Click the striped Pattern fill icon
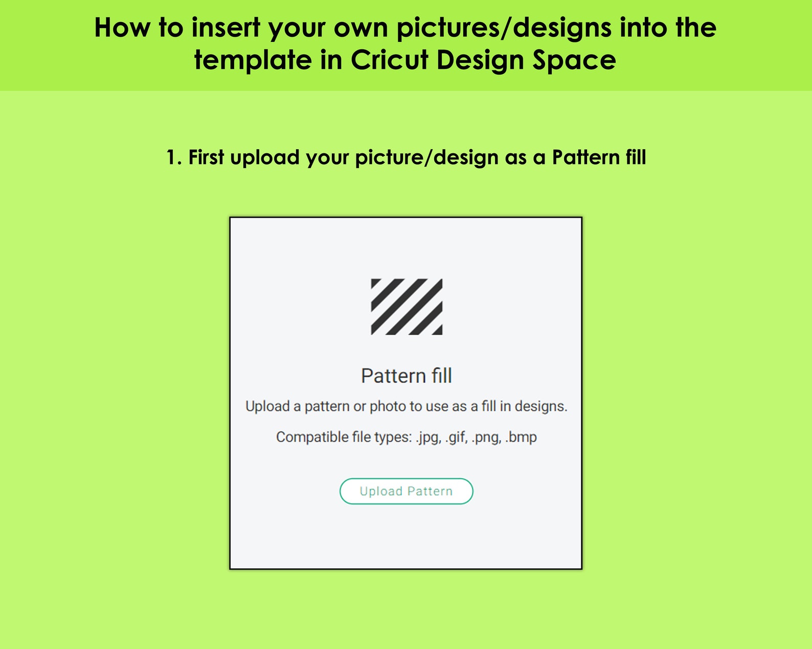The height and width of the screenshot is (649, 812). coord(407,307)
